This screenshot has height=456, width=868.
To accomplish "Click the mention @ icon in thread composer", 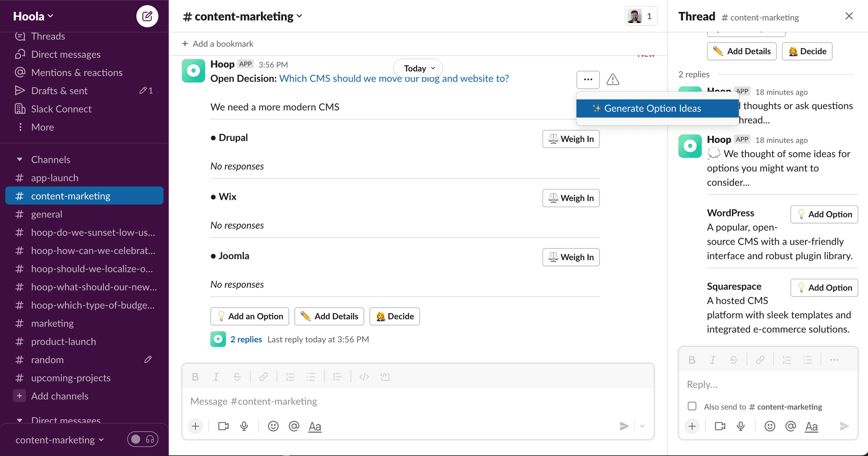I will tap(790, 426).
